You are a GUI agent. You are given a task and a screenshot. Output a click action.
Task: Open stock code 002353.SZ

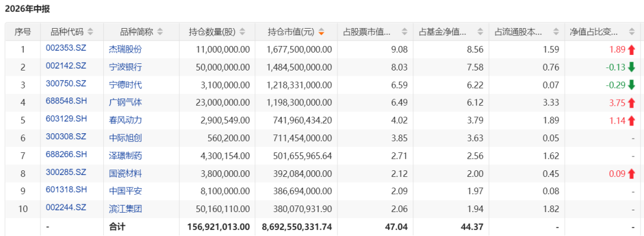66,48
